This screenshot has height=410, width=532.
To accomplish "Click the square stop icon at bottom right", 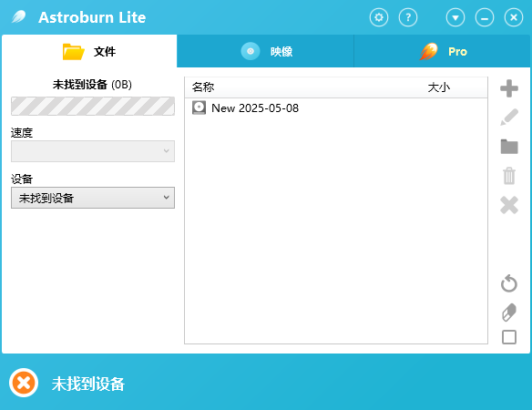I will pos(509,337).
